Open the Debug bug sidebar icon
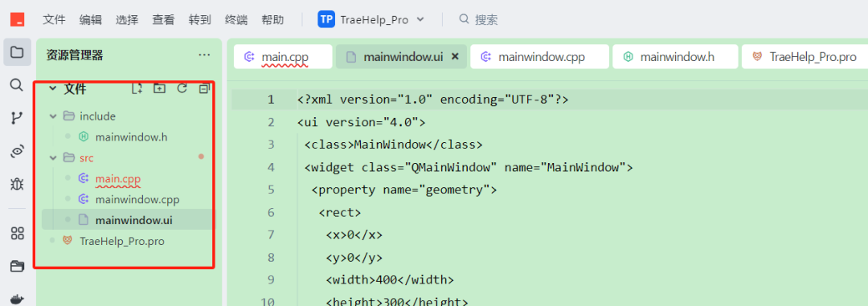 coord(17,184)
